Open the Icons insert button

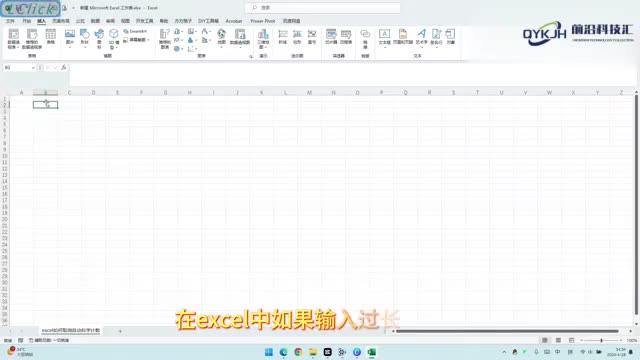99,39
